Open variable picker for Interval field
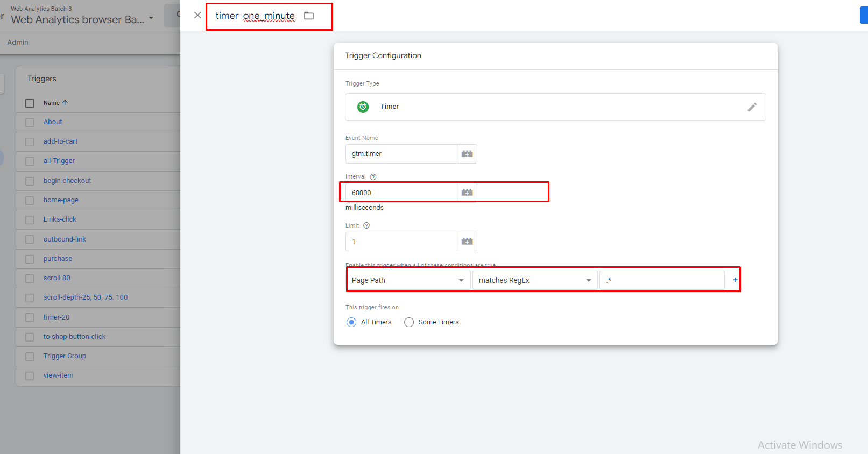Image resolution: width=868 pixels, height=454 pixels. 467,193
